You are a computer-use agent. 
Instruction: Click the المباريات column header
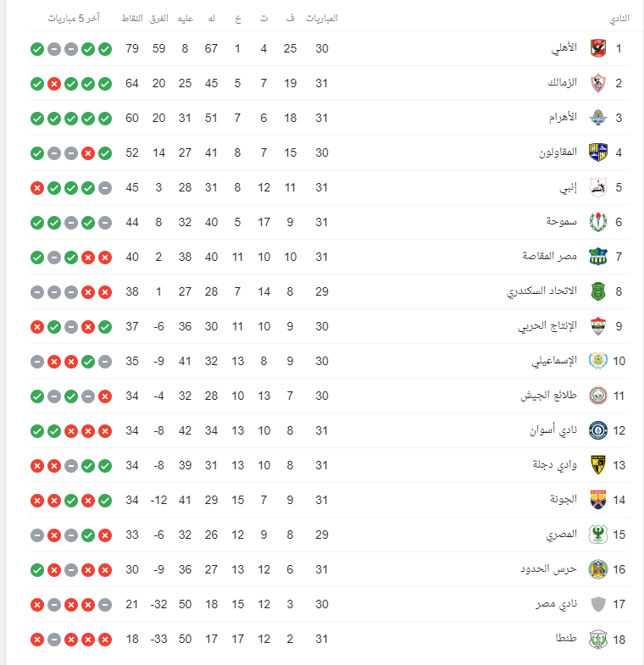[x=321, y=19]
